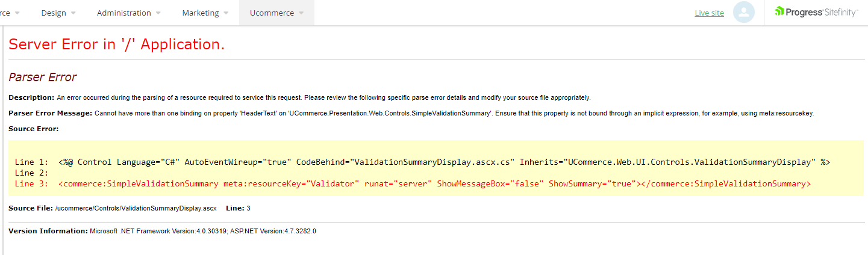
Task: Click the Server Error heading
Action: [x=117, y=44]
